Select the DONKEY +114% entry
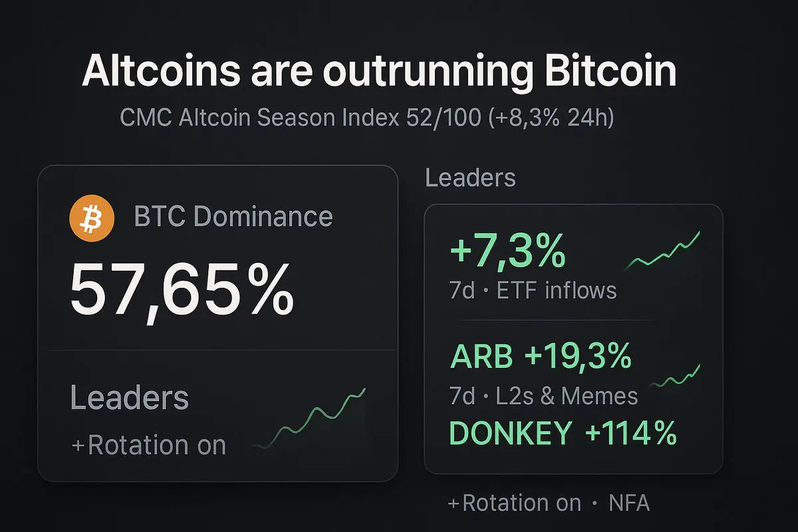The width and height of the screenshot is (798, 532). (563, 434)
